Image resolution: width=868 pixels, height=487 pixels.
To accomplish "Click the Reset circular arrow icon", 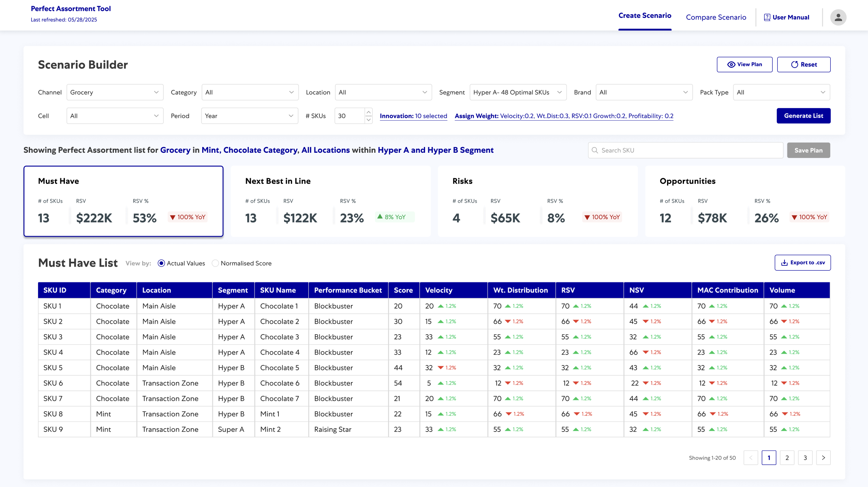I will click(795, 64).
